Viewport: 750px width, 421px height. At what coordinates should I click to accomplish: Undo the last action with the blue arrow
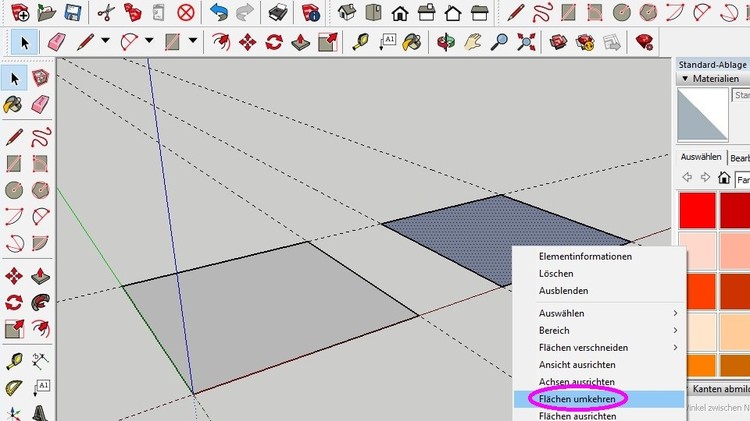[219, 12]
